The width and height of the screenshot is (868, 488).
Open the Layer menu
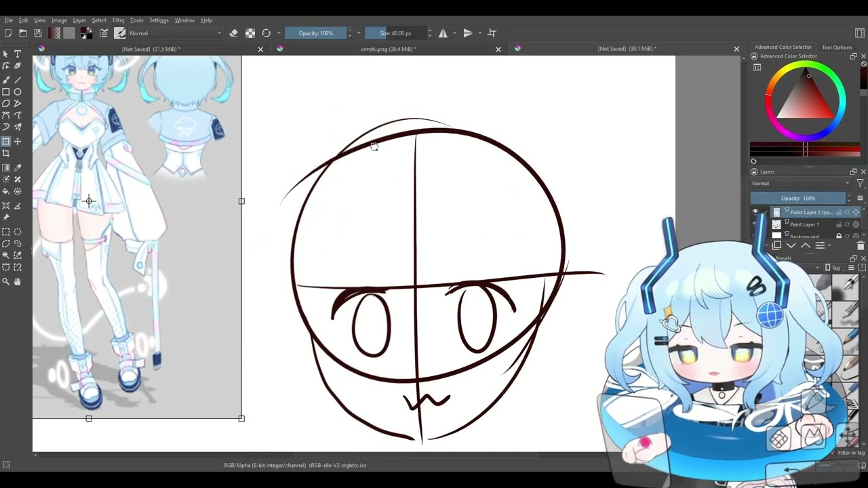pyautogui.click(x=79, y=20)
